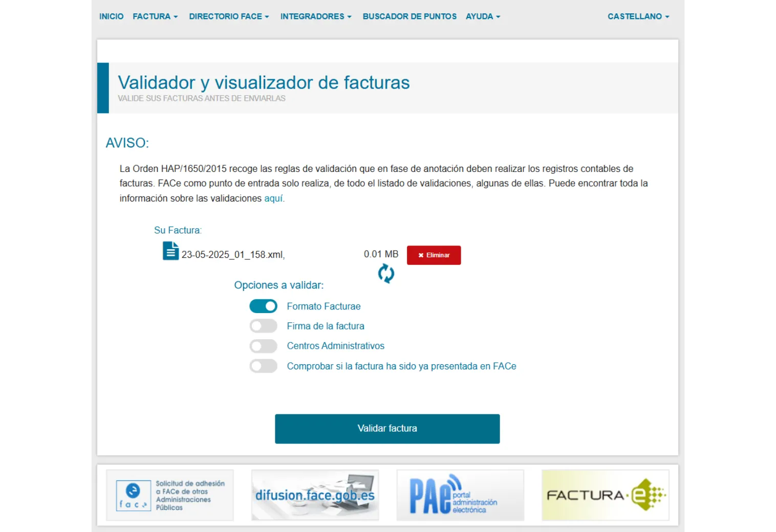
Task: Open the difusion.face.gob.es banner
Action: point(315,495)
